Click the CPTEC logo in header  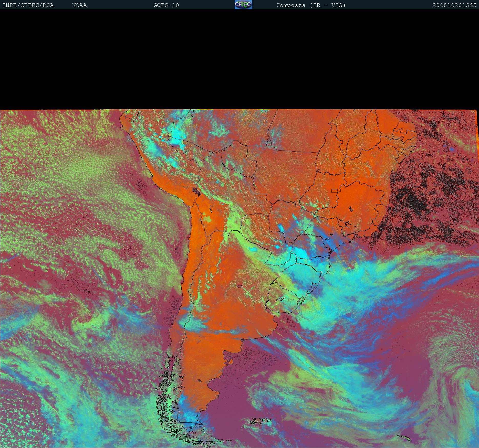click(x=243, y=5)
